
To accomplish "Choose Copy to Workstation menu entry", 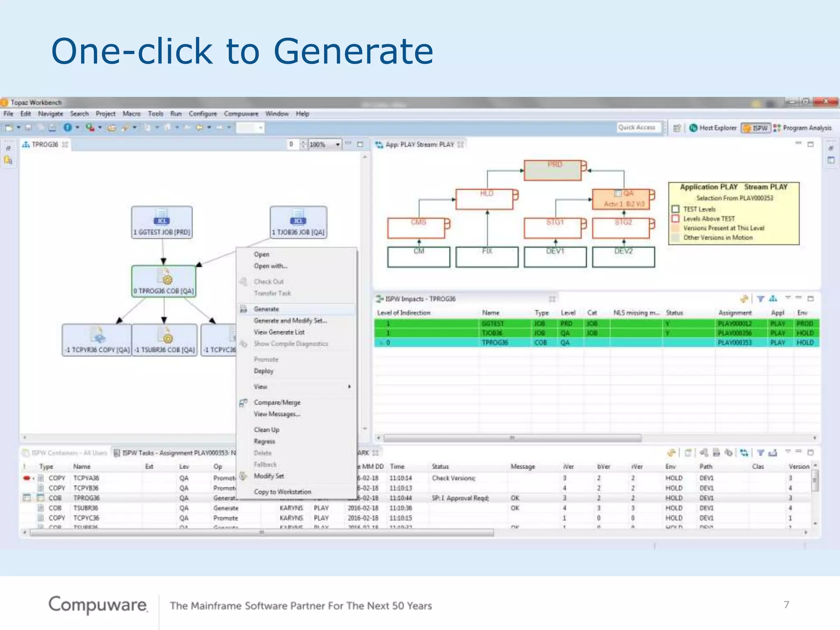I will click(x=282, y=491).
